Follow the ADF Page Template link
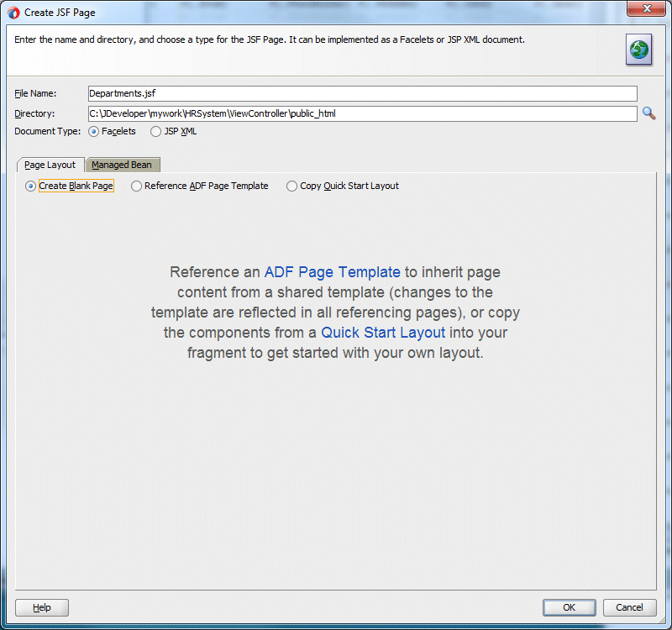672x630 pixels. tap(332, 272)
